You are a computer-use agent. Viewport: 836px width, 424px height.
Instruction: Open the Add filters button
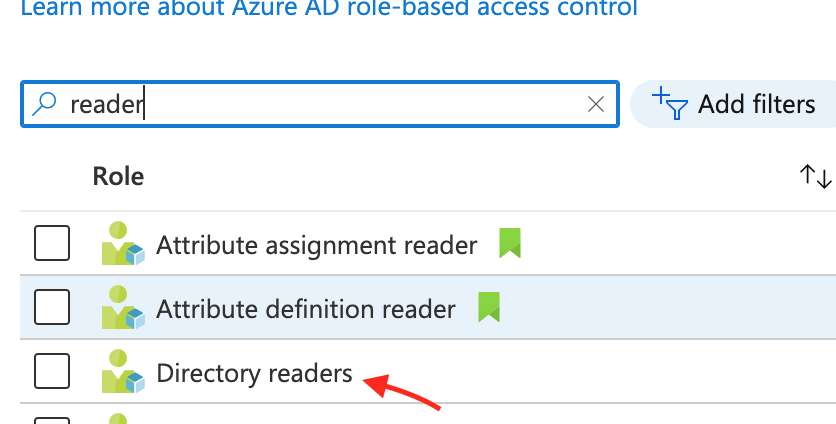click(x=733, y=104)
